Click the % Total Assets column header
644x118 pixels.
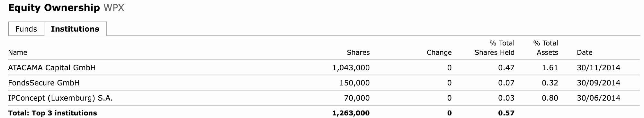coord(546,48)
